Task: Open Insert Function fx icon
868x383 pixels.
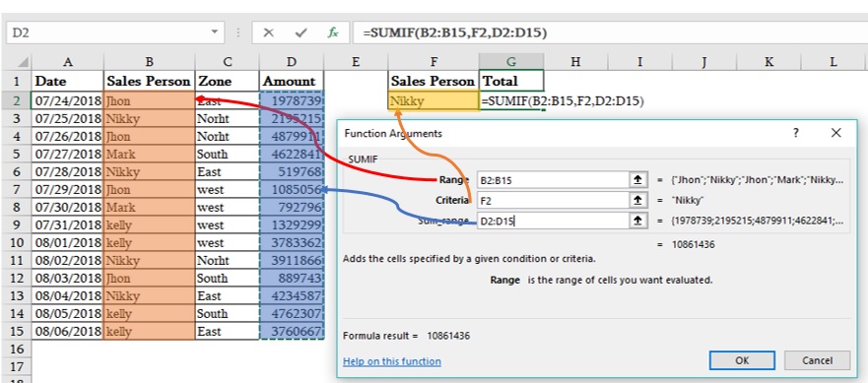Action: coord(333,33)
